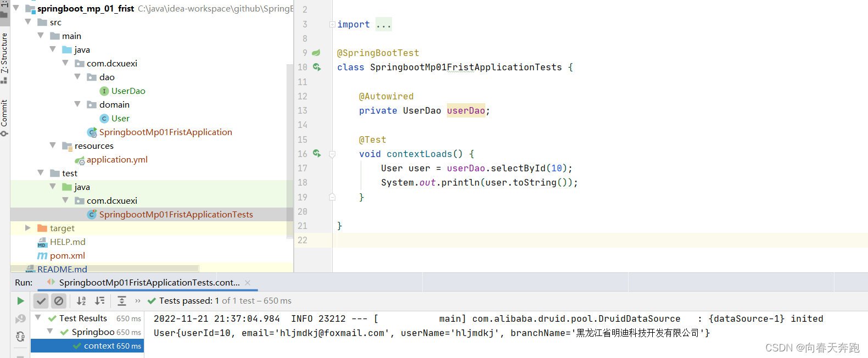Screen dimensions: 868x358
Task: Open SpringbootMp01FristApplication class file
Action: 166,132
